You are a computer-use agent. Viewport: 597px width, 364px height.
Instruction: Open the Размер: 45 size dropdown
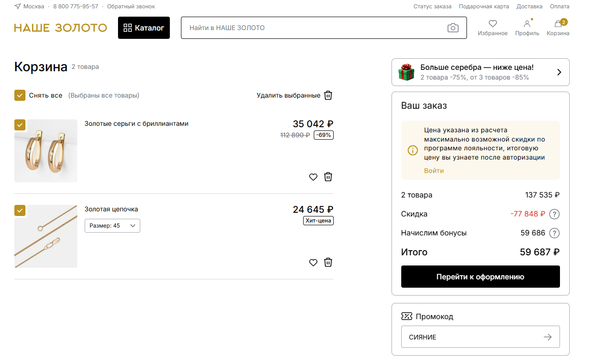(112, 226)
